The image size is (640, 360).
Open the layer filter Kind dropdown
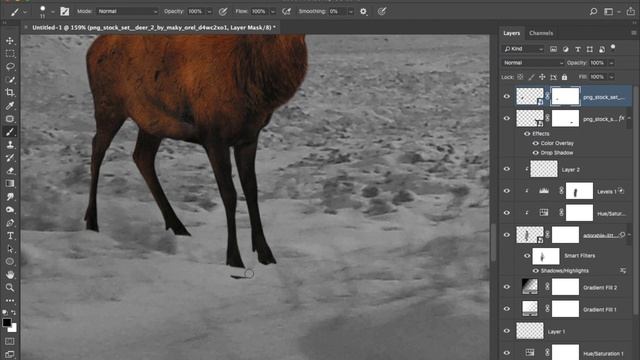pos(523,49)
